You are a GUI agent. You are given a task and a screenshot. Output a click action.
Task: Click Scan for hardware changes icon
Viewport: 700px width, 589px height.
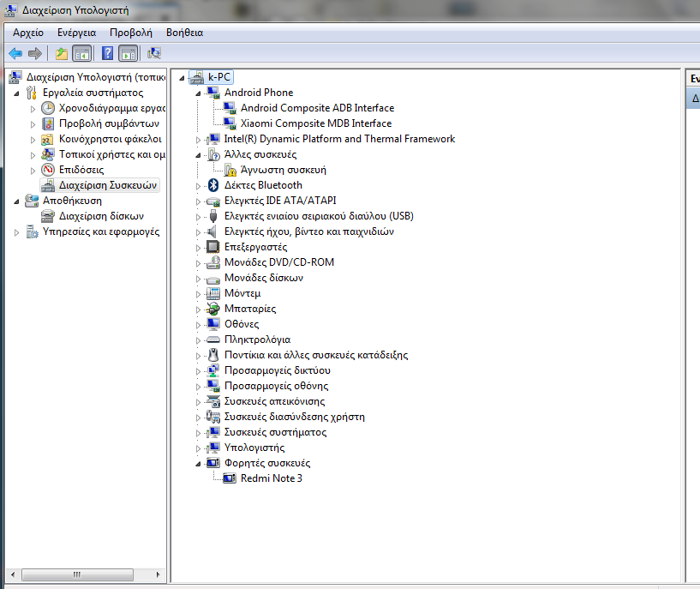[x=154, y=53]
